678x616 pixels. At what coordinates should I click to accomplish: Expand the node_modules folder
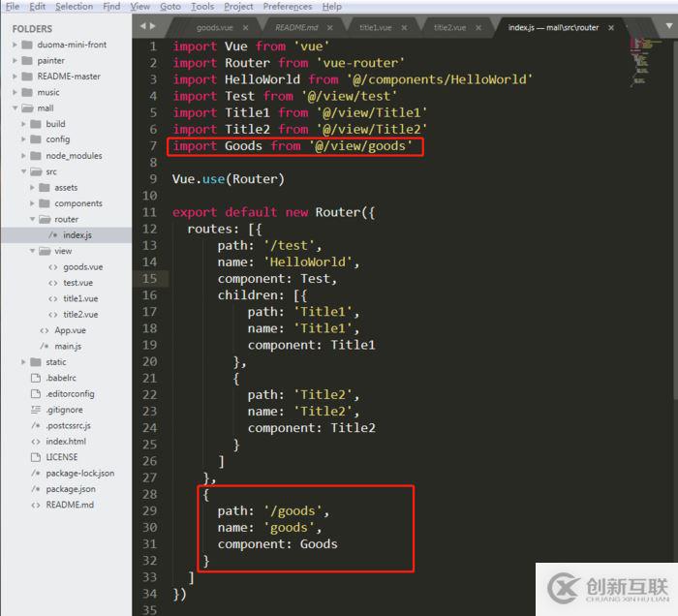click(x=23, y=156)
